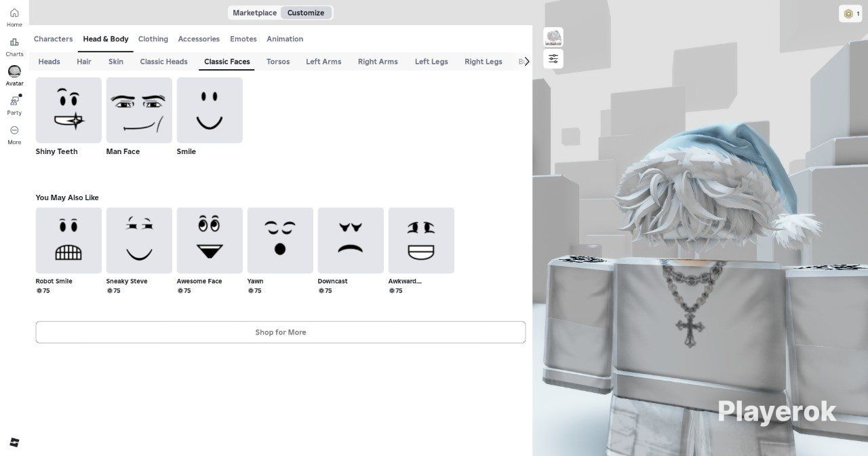
Task: Click the You May Also Like heading
Action: (67, 198)
